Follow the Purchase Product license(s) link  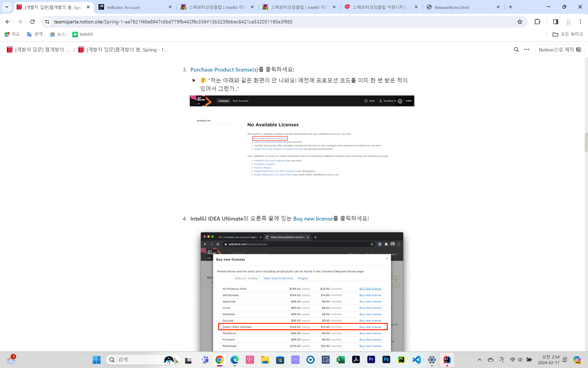coord(224,70)
